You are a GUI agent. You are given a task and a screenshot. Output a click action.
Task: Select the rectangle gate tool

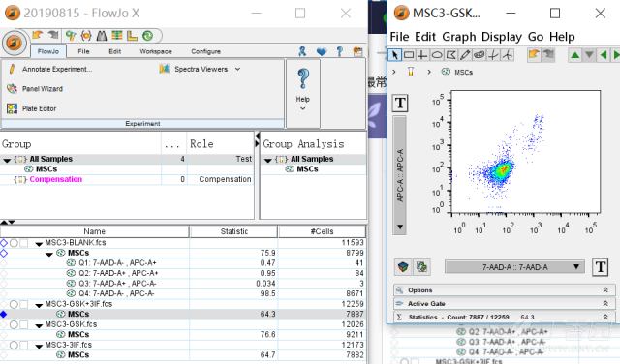point(409,55)
